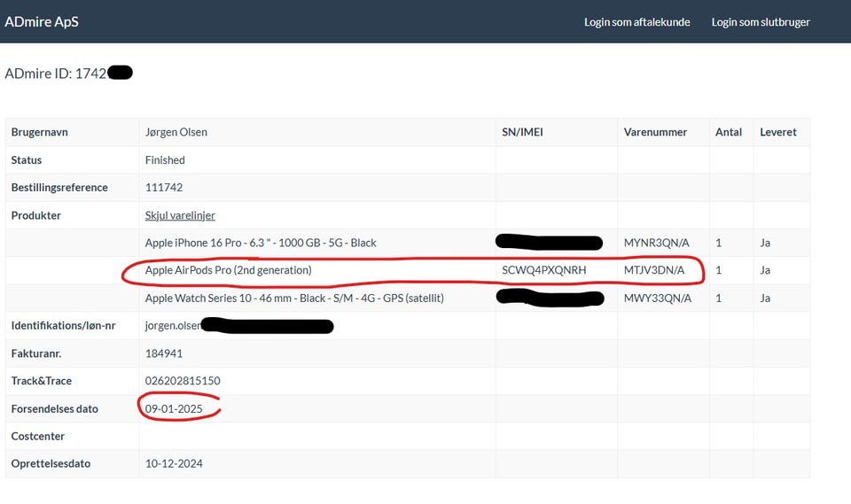Select the status value Finished

coord(165,160)
